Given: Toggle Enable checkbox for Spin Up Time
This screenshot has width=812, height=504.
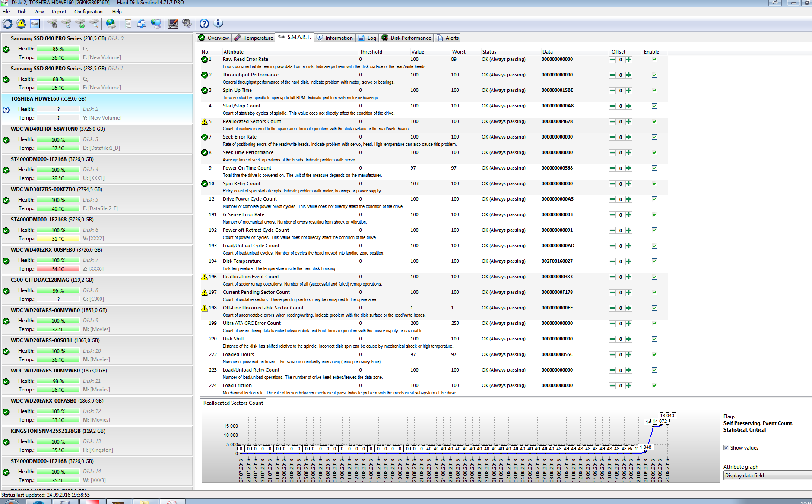Looking at the screenshot, I should coord(654,91).
